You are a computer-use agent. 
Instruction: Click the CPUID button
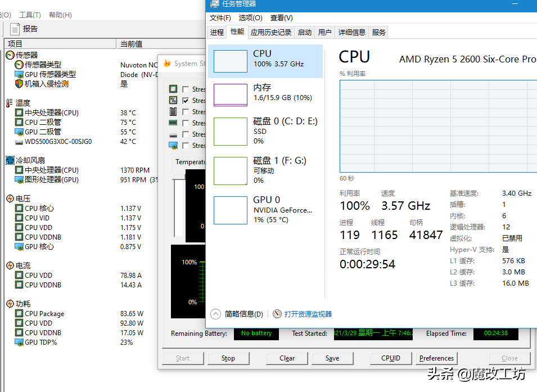391,358
